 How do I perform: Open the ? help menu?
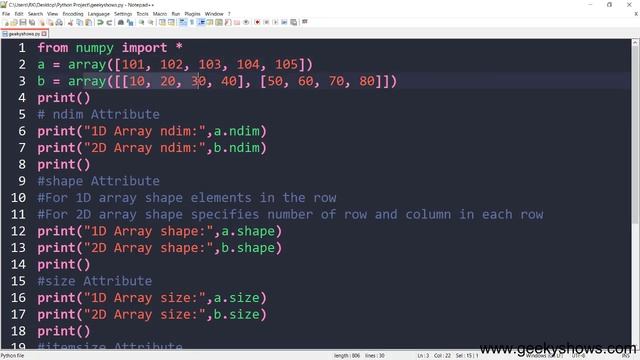click(229, 14)
